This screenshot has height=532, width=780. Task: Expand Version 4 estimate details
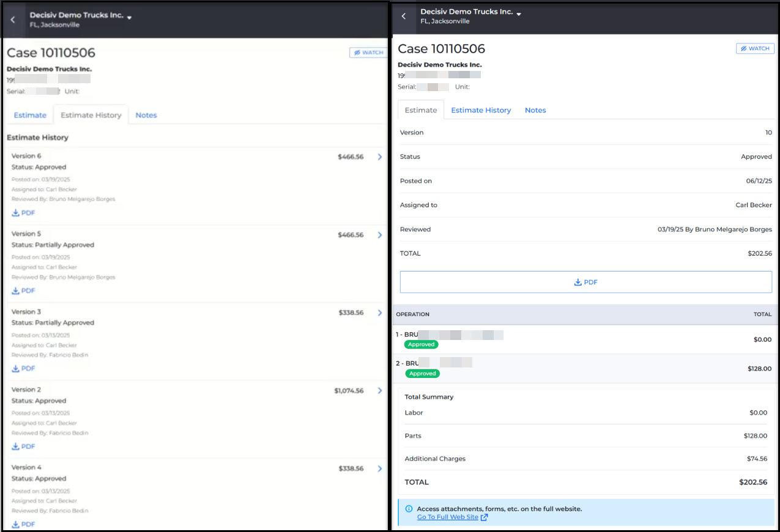pyautogui.click(x=380, y=468)
